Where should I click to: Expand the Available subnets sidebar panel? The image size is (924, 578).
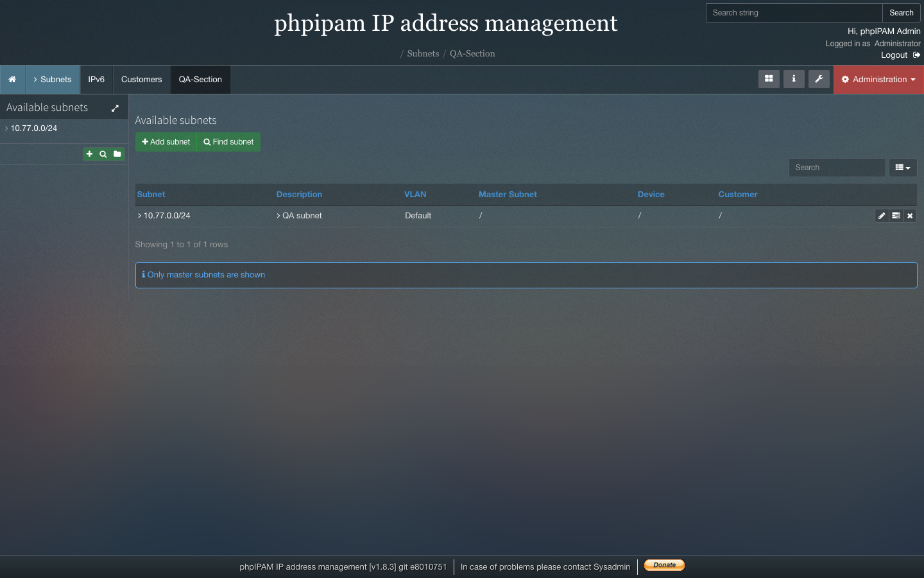pos(115,109)
